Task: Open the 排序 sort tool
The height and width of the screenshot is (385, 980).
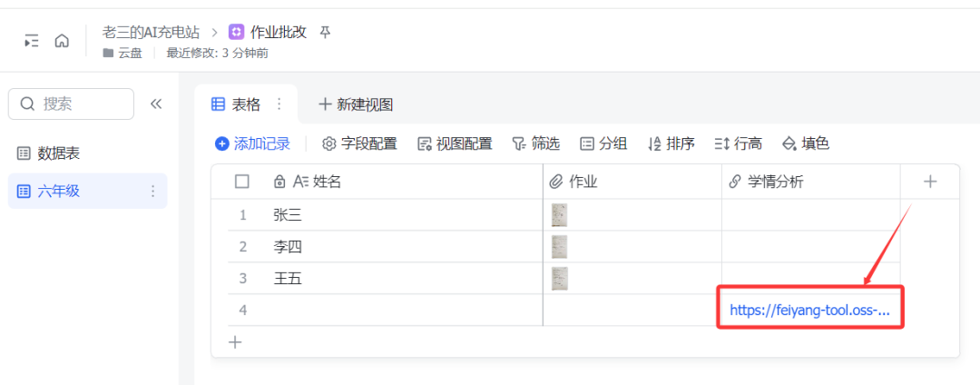Action: (671, 143)
